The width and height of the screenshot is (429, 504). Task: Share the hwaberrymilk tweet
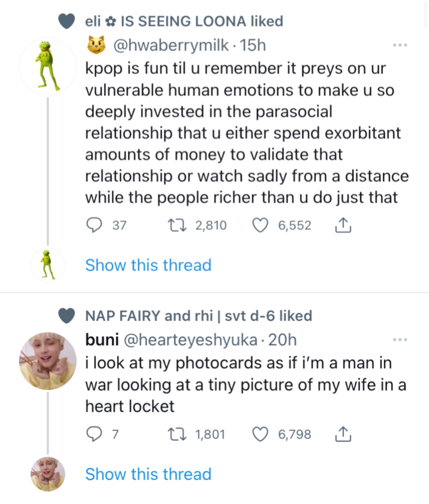point(343,225)
